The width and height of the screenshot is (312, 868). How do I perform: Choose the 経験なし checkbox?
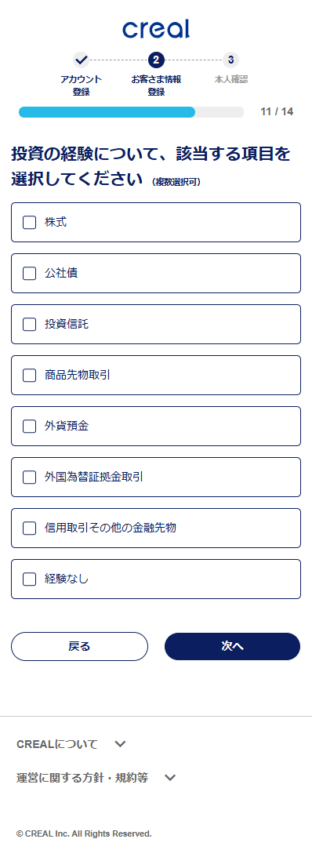coord(29,579)
